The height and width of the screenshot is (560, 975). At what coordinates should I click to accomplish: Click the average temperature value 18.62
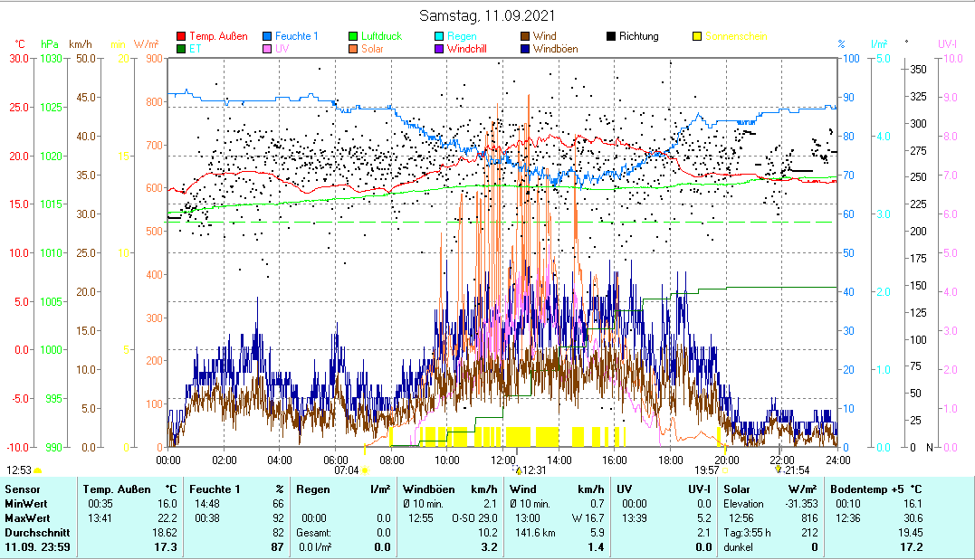point(165,533)
